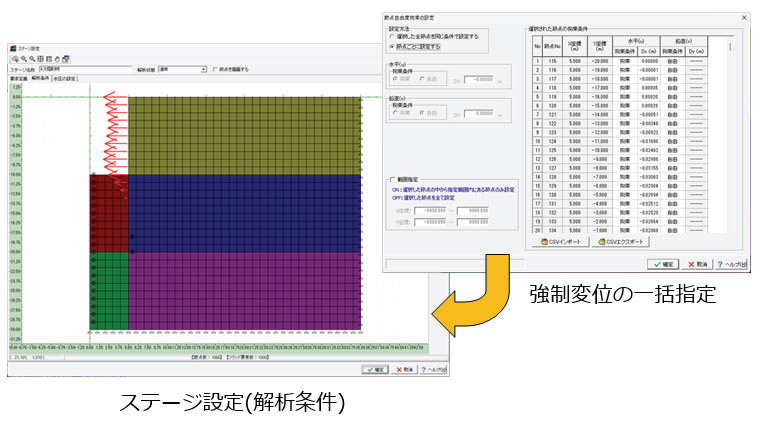Switch to the 要素定義 tab
The image size is (762, 425).
(x=19, y=79)
